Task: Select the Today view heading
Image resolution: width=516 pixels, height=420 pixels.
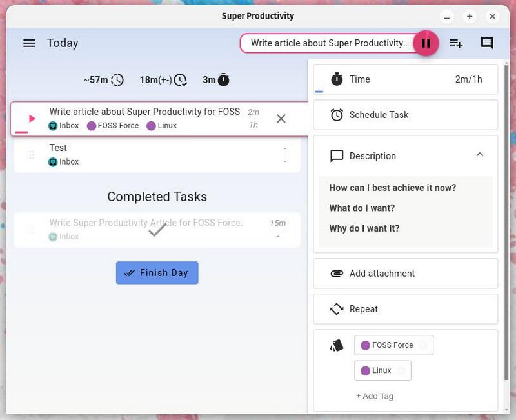Action: [x=62, y=43]
